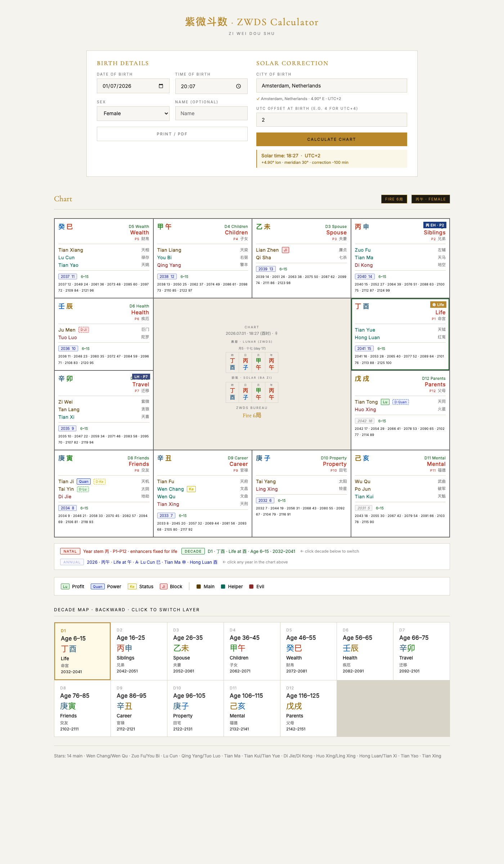Click the Ji Block legend badge
The width and height of the screenshot is (504, 864).
click(163, 586)
